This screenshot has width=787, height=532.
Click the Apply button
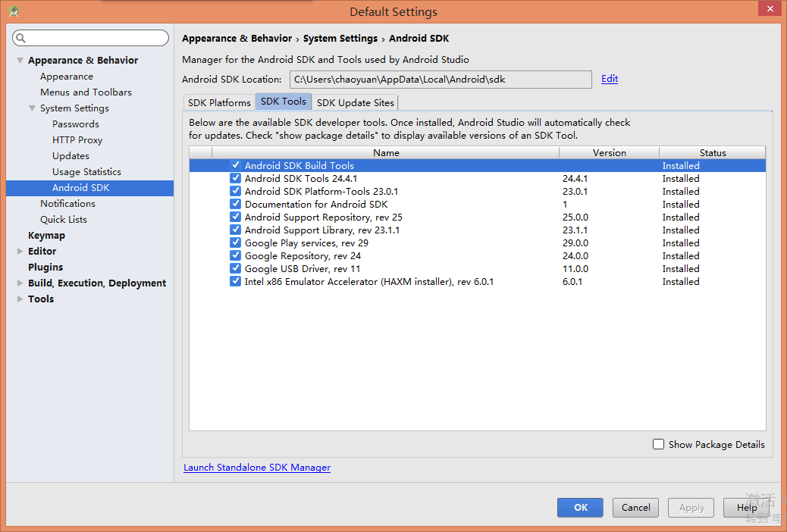[x=691, y=508]
